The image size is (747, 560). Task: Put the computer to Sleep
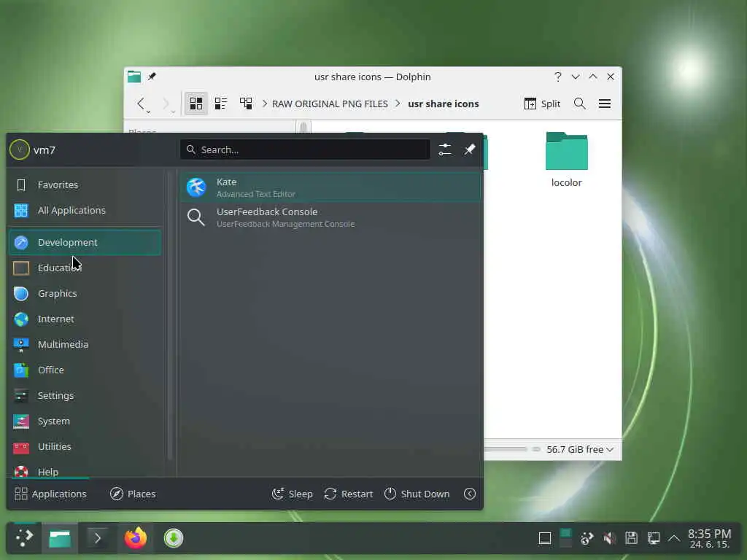[x=292, y=494]
